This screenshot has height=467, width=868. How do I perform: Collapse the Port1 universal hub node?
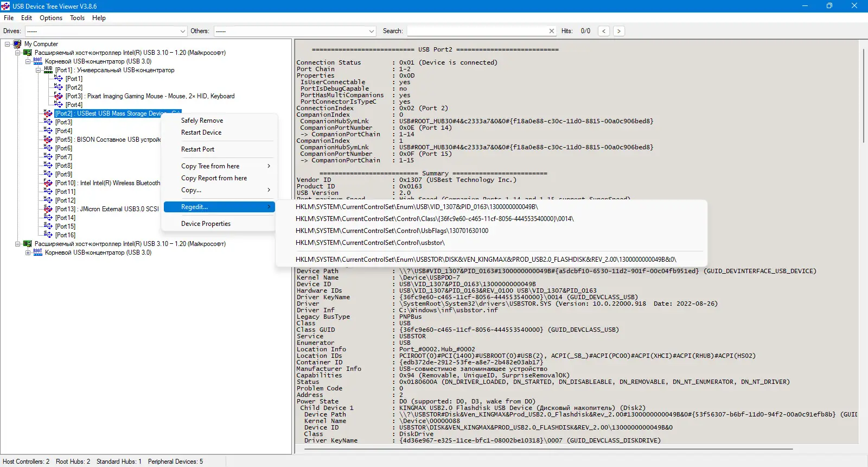(39, 70)
